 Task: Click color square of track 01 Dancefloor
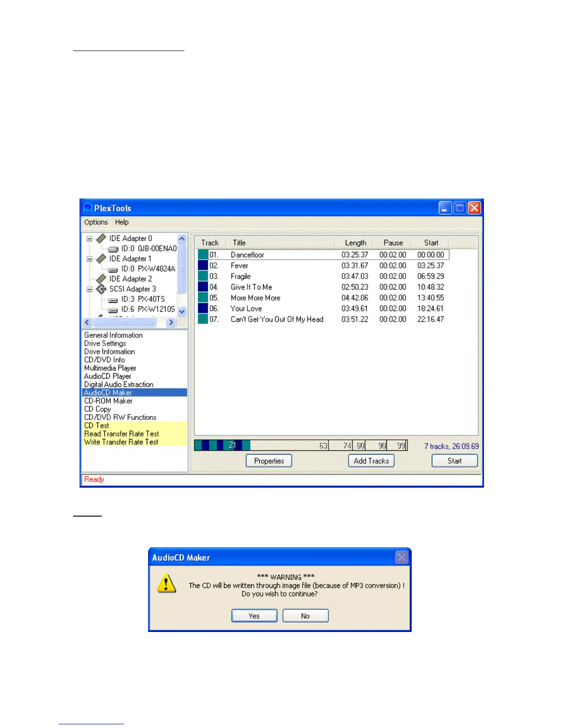click(203, 255)
